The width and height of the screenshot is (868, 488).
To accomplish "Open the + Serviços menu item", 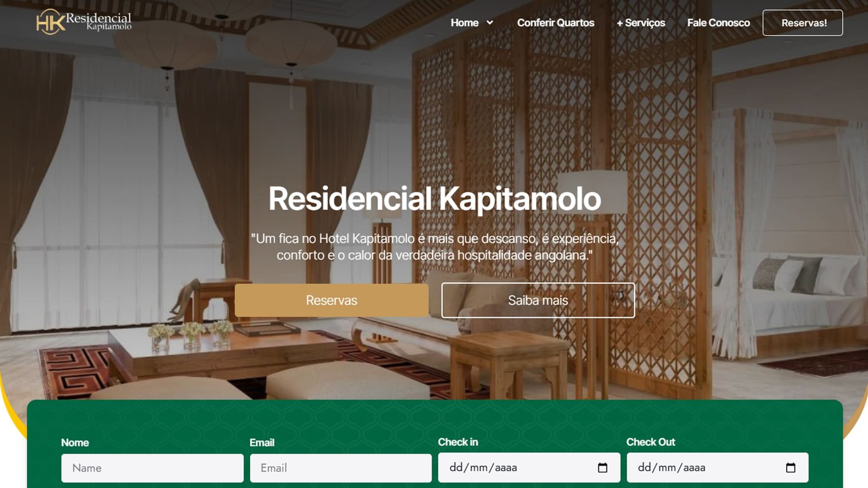I will tap(641, 23).
